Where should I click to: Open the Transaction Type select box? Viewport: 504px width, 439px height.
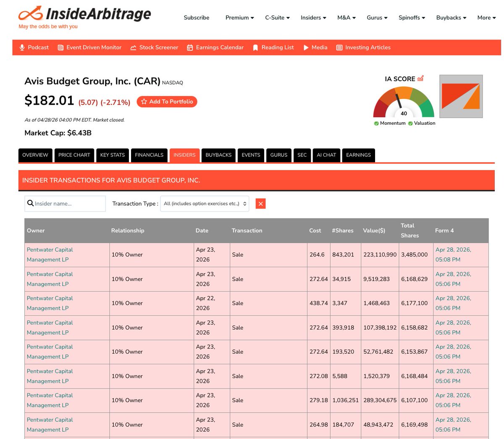coord(205,204)
